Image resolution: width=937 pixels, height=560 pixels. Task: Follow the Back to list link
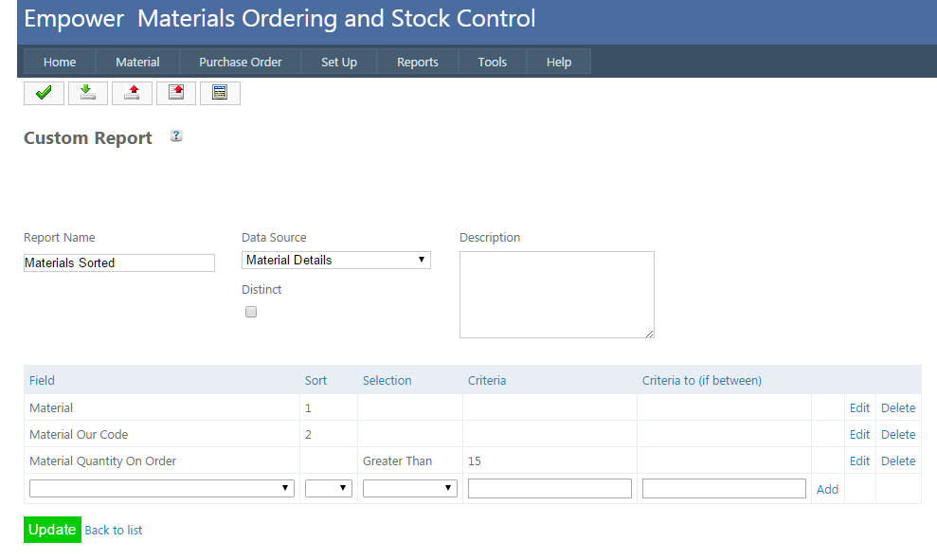pos(114,530)
